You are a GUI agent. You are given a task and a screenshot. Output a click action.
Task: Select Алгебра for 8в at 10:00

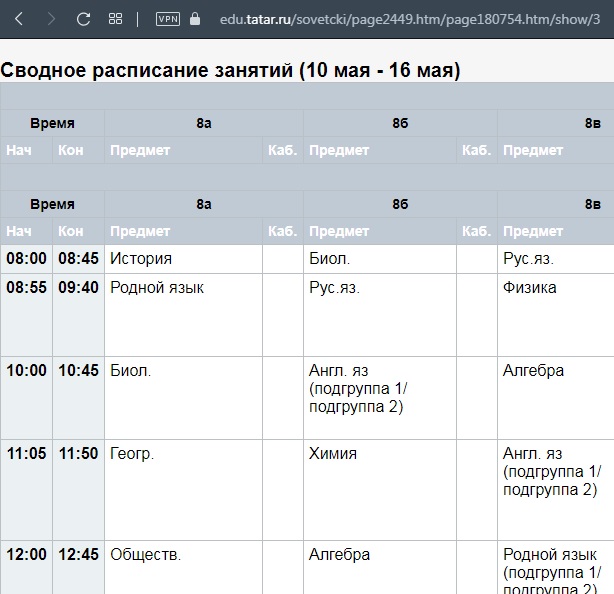556,398
